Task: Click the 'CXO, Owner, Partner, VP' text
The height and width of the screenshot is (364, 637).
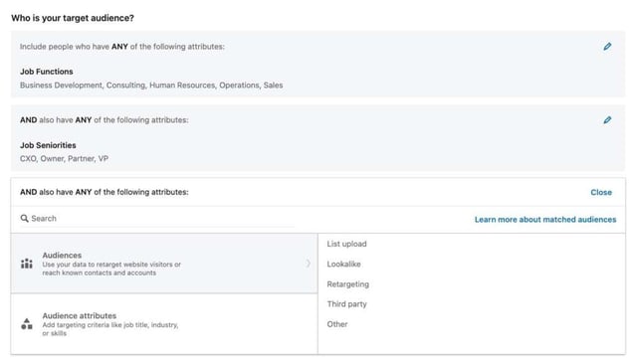Action: click(x=64, y=159)
